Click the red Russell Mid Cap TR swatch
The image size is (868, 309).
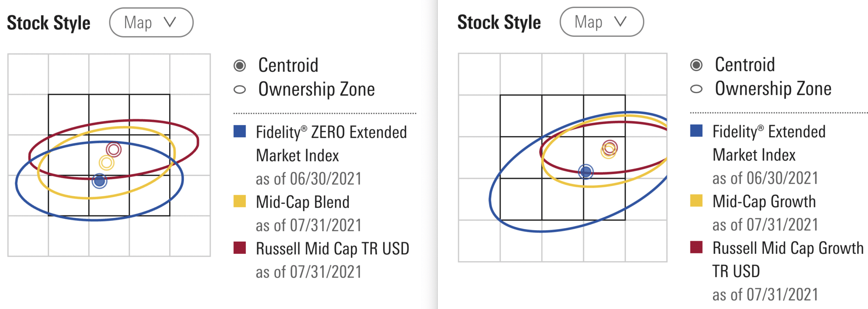240,248
